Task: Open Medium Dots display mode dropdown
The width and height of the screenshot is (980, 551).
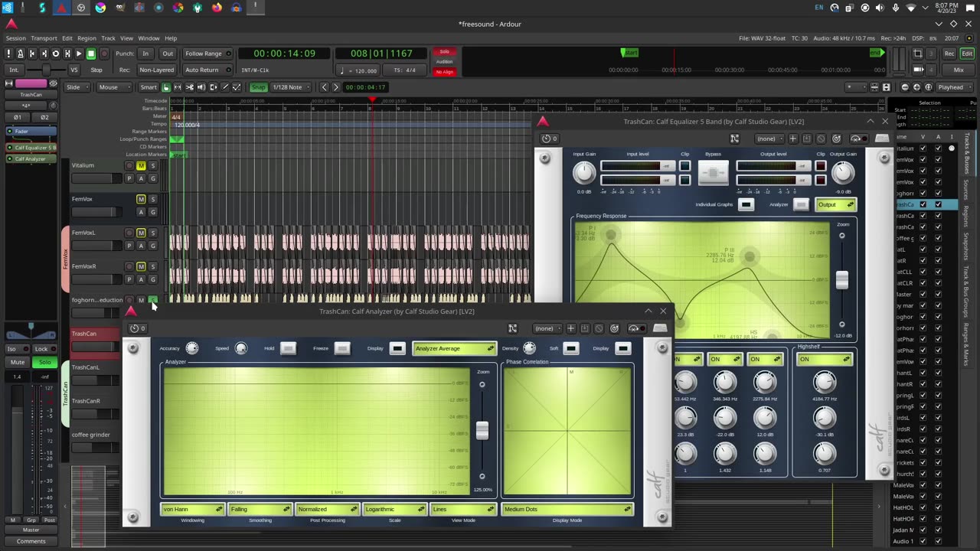Action: pos(567,509)
